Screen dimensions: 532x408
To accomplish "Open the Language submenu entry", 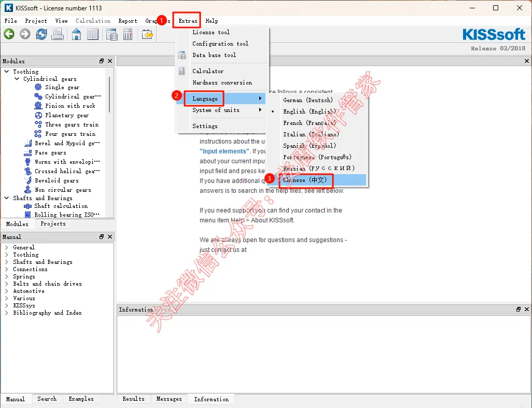I will coord(220,99).
